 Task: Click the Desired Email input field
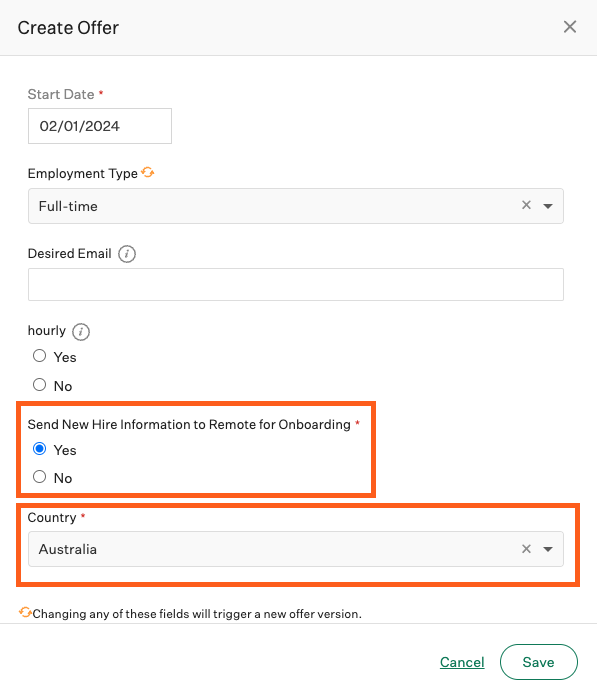tap(296, 284)
